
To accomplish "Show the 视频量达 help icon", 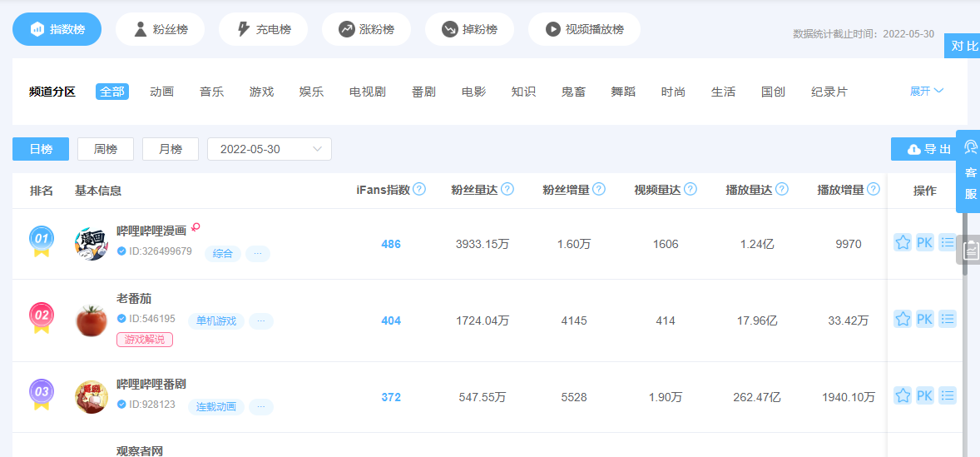I will pyautogui.click(x=690, y=189).
